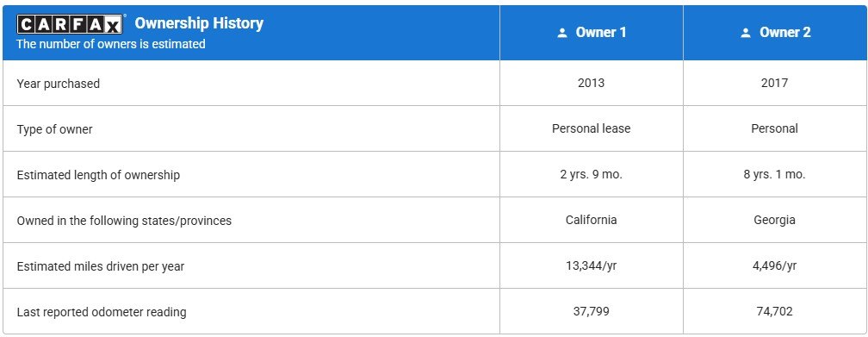The width and height of the screenshot is (868, 337).
Task: Click the Personal lease cell
Action: coord(592,128)
